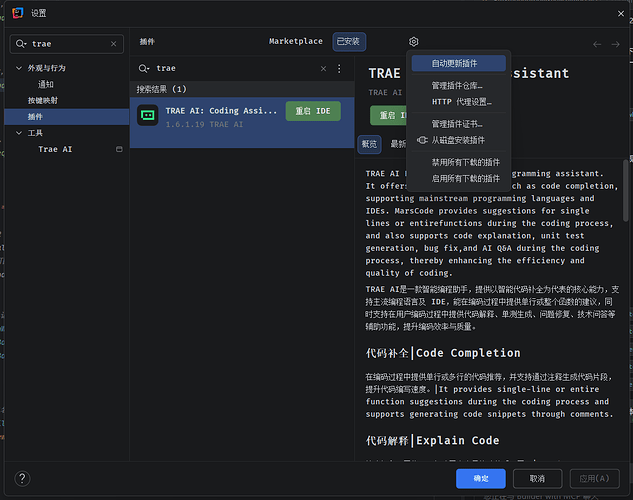Viewport: 633px width, 500px height.
Task: Open plugin settings gear menu
Action: click(413, 42)
